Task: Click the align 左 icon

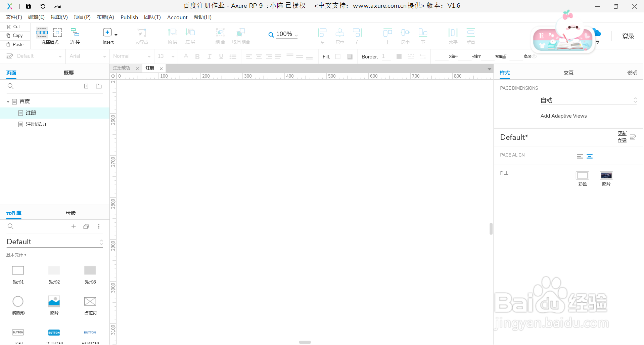Action: click(x=322, y=33)
